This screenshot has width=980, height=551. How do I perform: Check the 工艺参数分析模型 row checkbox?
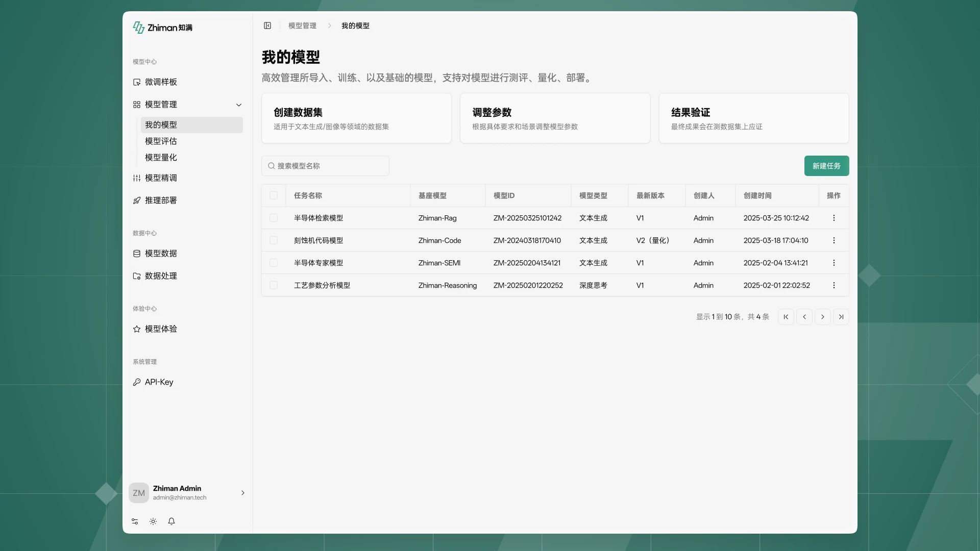tap(274, 285)
